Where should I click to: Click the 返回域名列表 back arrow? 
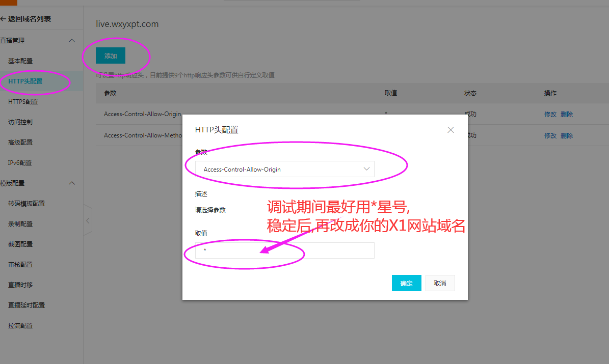pyautogui.click(x=3, y=19)
